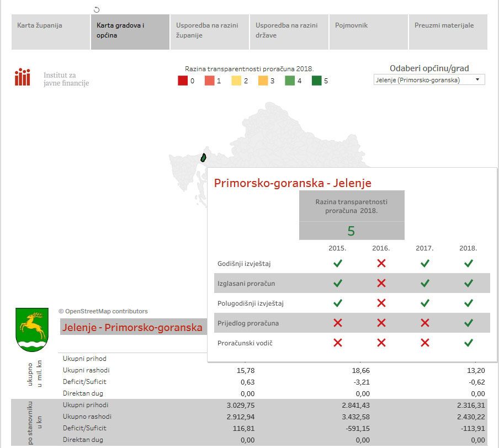
Task: Select dark green level 5 legend swatch
Action: click(x=317, y=81)
